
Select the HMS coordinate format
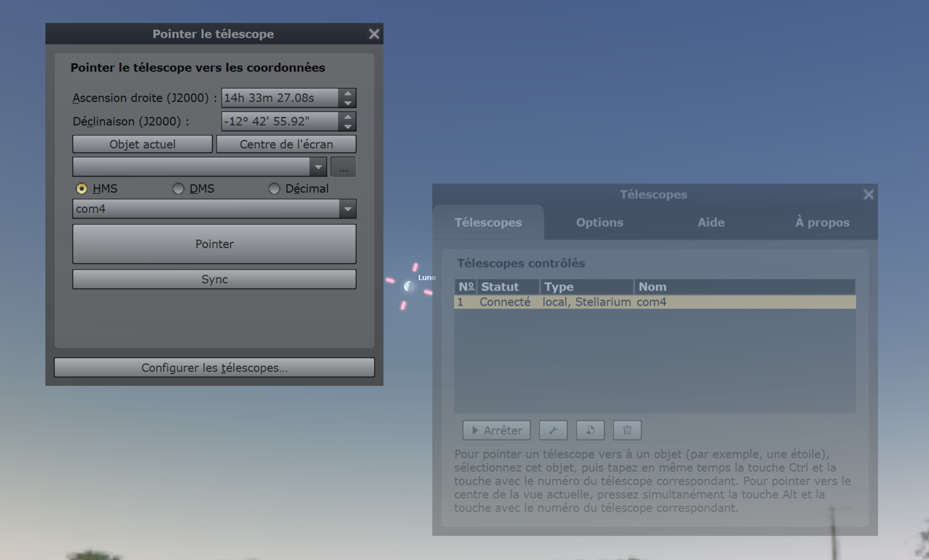point(82,188)
